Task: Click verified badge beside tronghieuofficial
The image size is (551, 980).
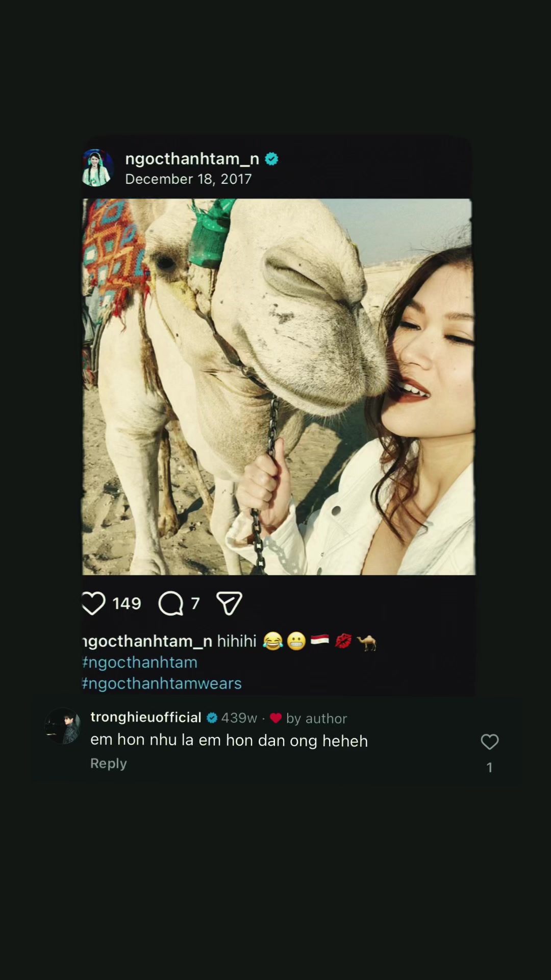Action: coord(212,718)
